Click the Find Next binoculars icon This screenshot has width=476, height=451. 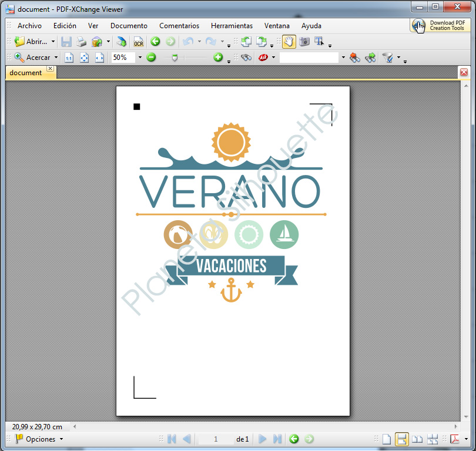click(370, 58)
